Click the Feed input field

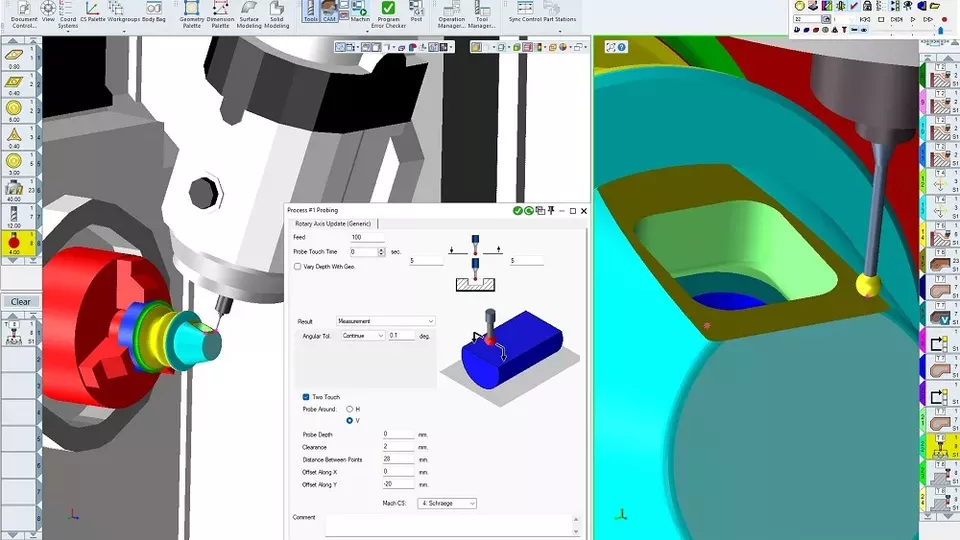click(x=367, y=237)
